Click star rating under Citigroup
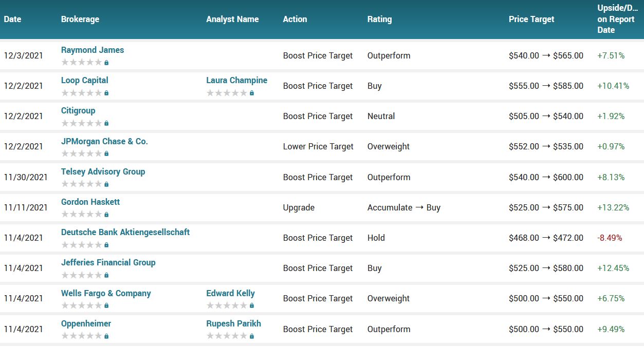The image size is (644, 347). 82,123
